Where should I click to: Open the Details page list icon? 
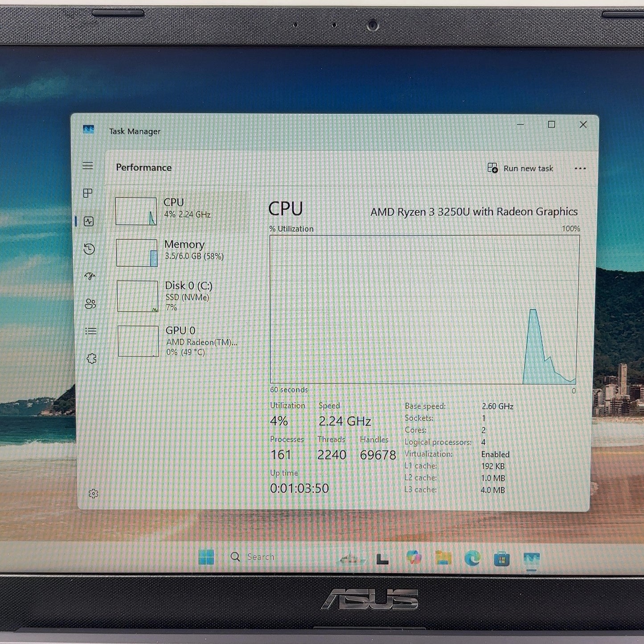[90, 331]
